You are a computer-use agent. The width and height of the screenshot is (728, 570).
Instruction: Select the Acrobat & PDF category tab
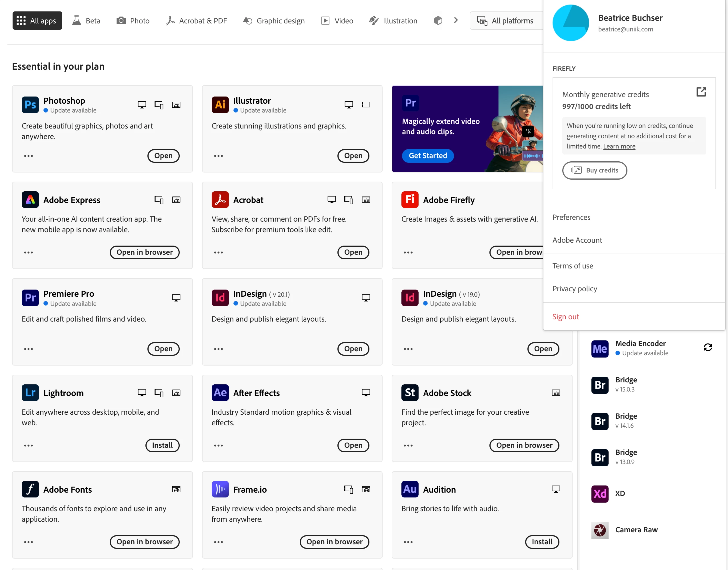(196, 21)
